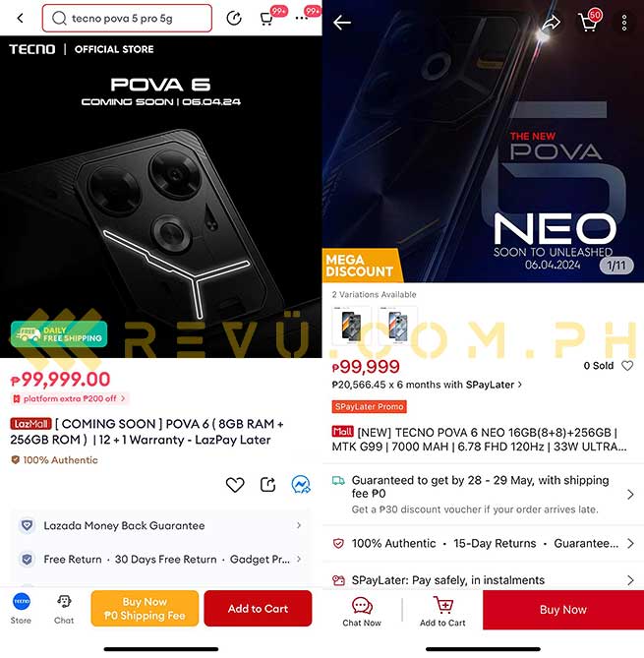The height and width of the screenshot is (658, 644).
Task: Open Lazada three-dot more menu
Action: tap(301, 19)
